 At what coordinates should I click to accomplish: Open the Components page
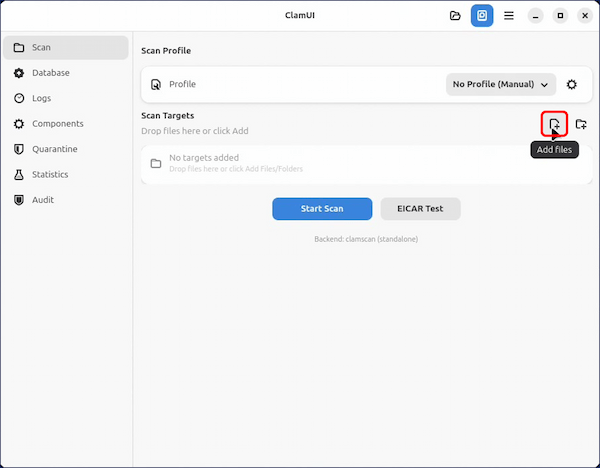click(66, 124)
